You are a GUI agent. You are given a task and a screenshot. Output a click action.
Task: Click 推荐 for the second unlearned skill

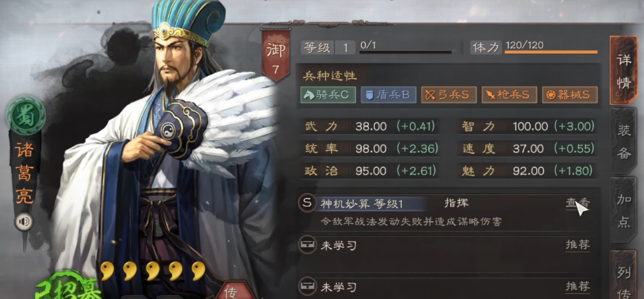pos(578,286)
